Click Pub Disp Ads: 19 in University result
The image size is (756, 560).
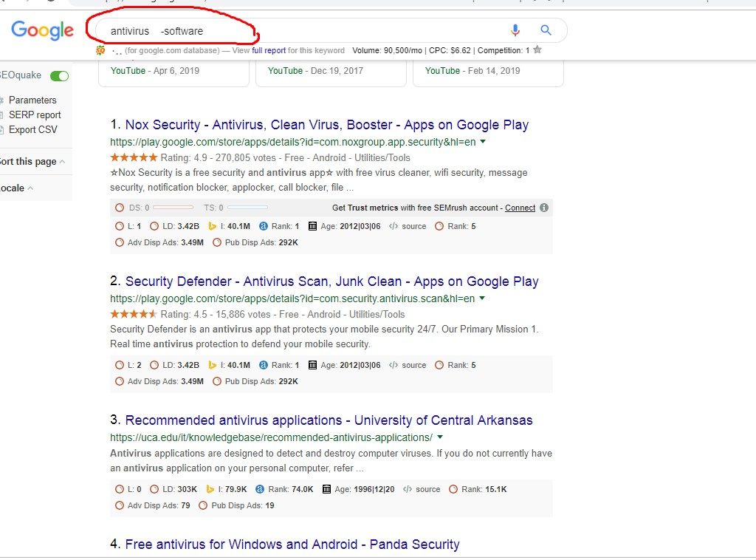pos(237,505)
